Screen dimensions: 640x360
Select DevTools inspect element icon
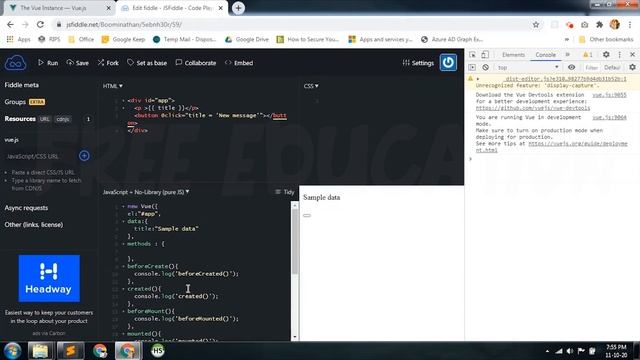(472, 55)
